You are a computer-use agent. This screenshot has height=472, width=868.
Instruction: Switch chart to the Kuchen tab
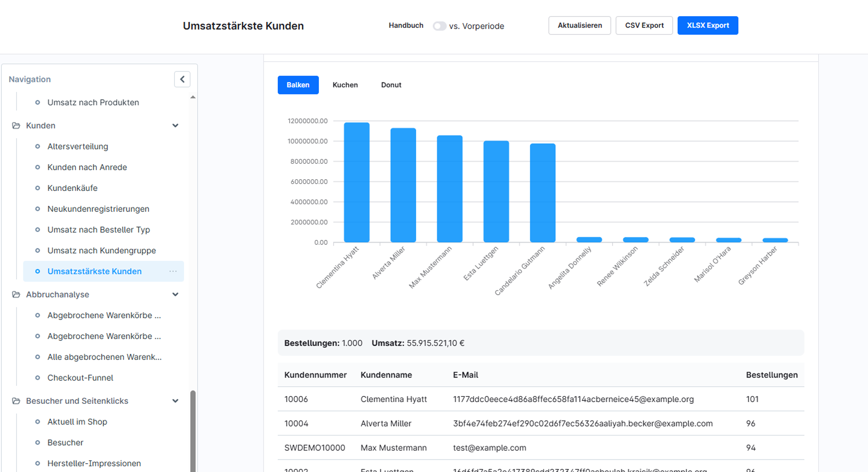[x=345, y=85]
